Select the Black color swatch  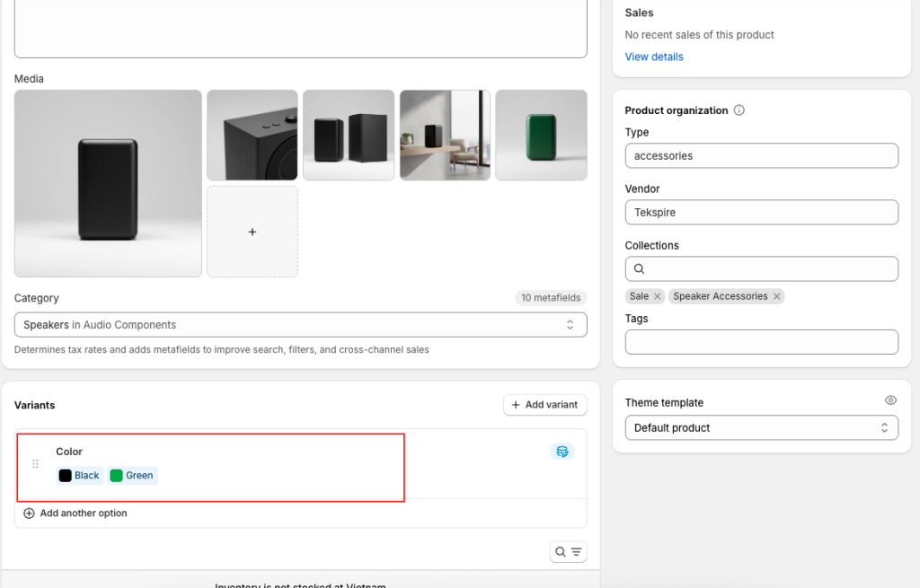click(79, 476)
